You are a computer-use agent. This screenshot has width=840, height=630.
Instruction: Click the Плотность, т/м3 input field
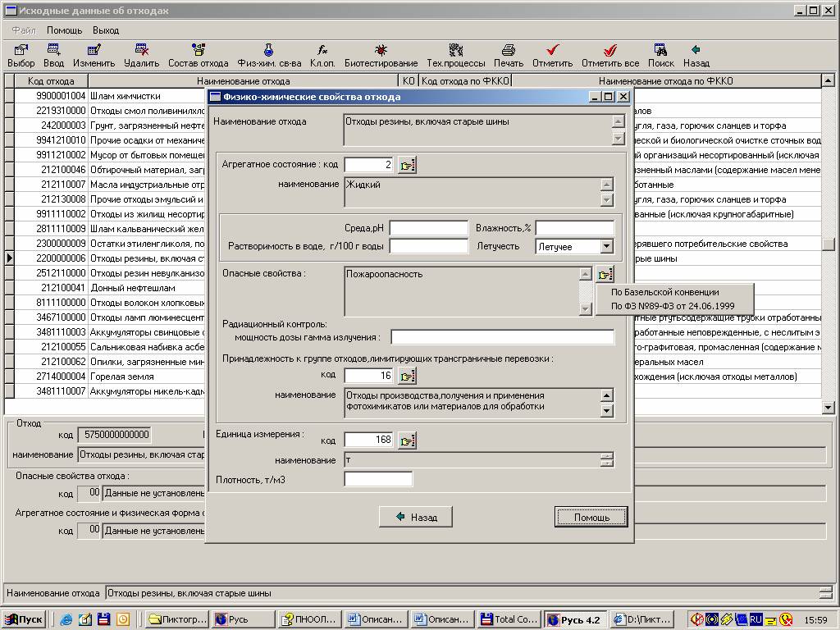coord(378,479)
